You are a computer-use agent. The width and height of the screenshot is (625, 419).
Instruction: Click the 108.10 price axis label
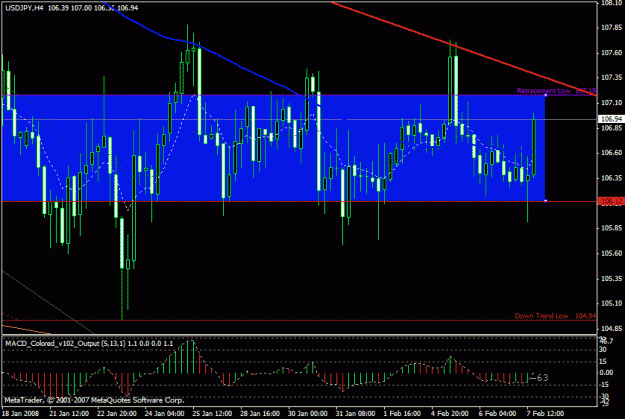point(611,3)
